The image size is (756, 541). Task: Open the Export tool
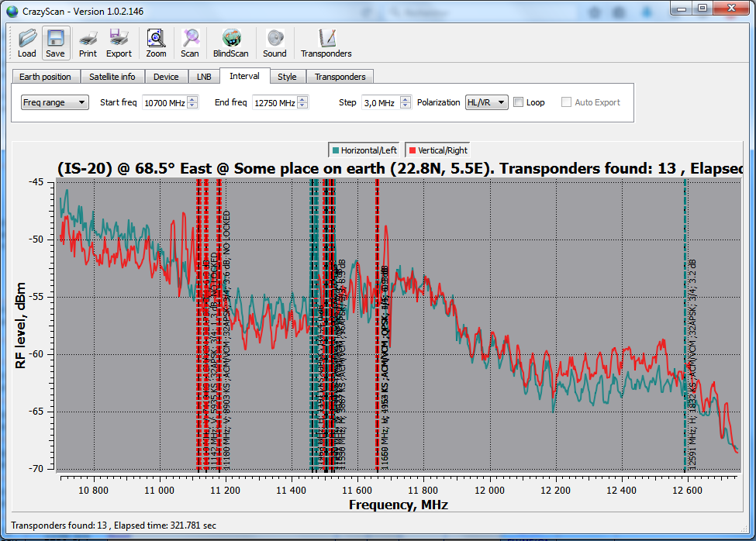coord(119,43)
